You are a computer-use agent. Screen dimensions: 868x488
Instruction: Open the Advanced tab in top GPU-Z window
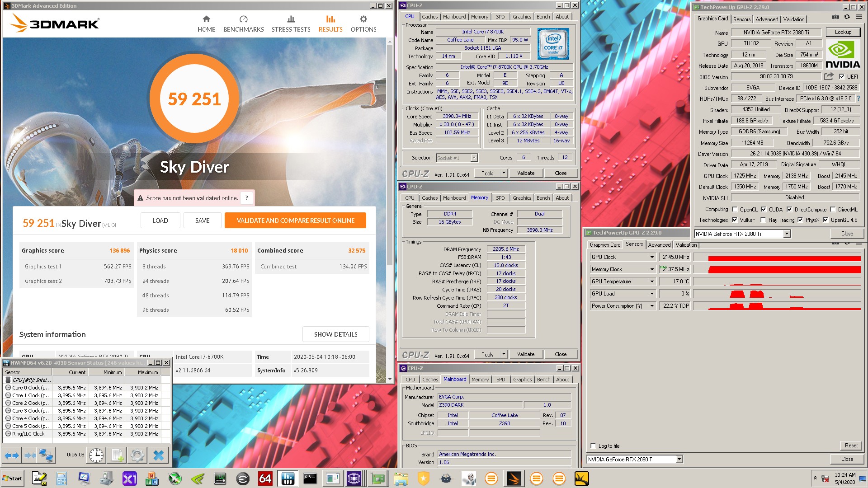coord(767,19)
